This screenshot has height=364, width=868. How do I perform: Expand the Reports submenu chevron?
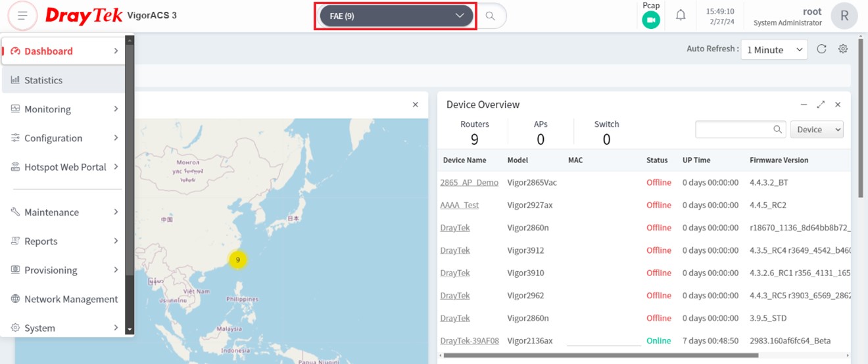click(x=116, y=240)
